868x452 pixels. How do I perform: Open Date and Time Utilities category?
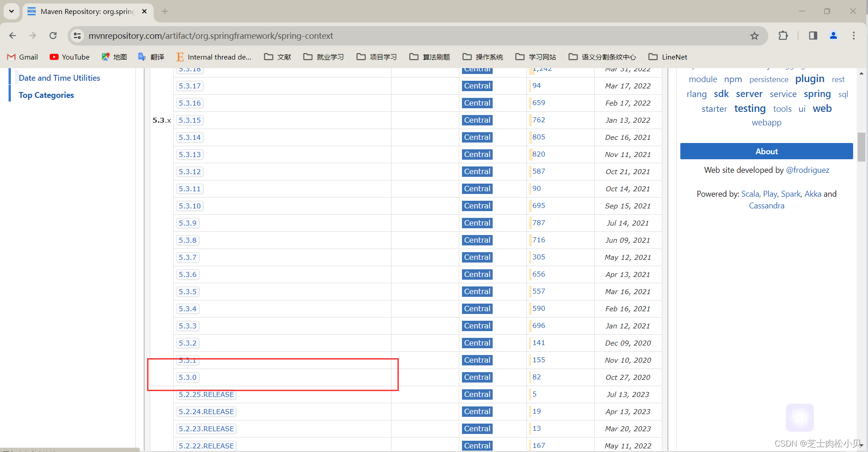pyautogui.click(x=60, y=78)
